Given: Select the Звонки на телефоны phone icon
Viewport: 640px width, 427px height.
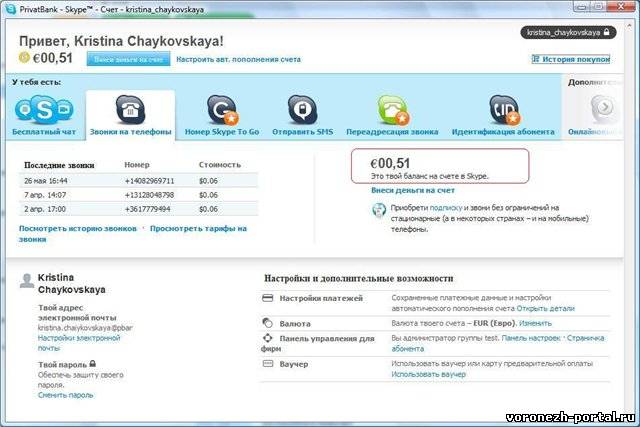Looking at the screenshot, I should [x=130, y=109].
